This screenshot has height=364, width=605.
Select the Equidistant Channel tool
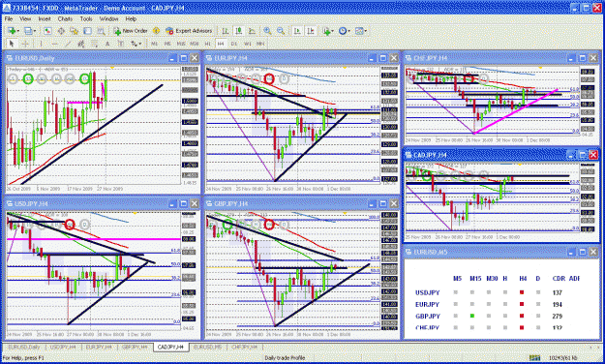pos(80,44)
